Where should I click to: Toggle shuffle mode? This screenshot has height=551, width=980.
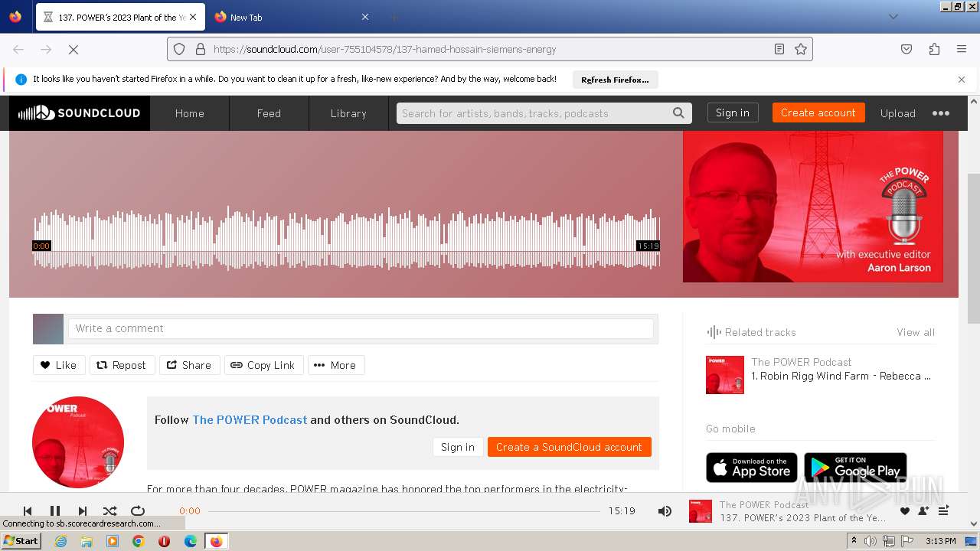110,510
